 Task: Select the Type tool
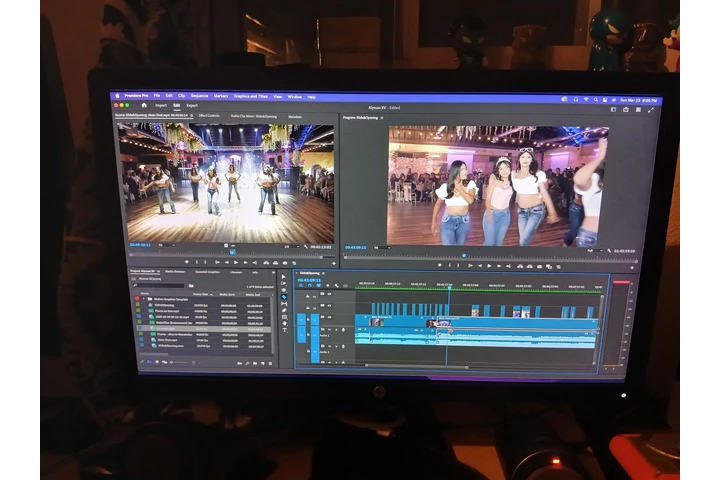point(285,330)
